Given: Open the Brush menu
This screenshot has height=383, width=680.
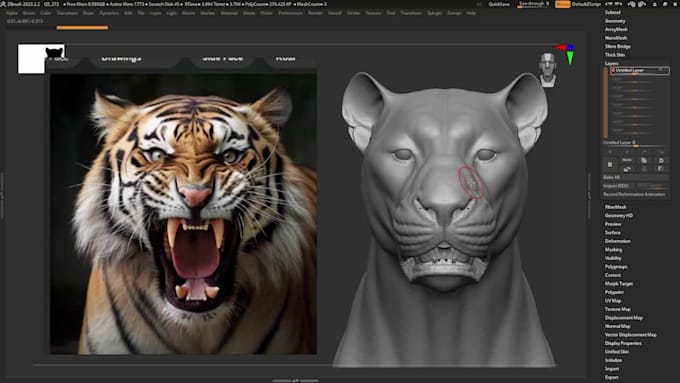Looking at the screenshot, I should [29, 13].
